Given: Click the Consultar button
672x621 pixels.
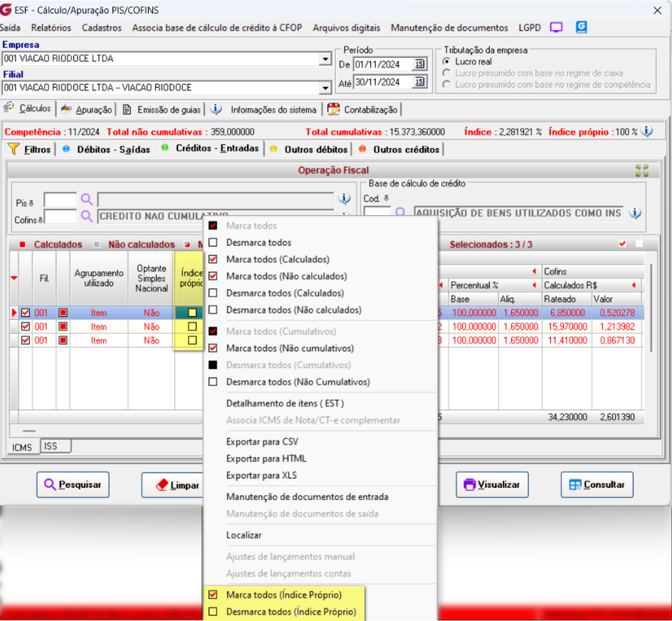Looking at the screenshot, I should 597,484.
